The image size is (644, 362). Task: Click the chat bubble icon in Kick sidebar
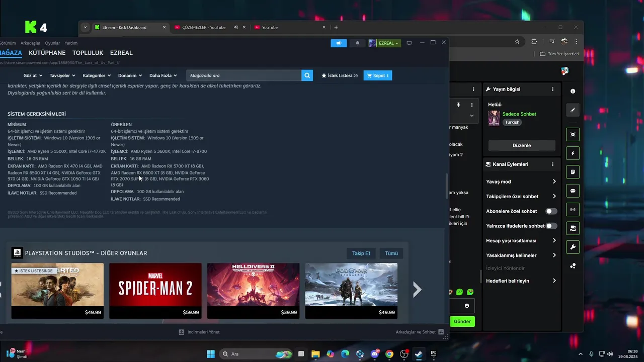573,191
